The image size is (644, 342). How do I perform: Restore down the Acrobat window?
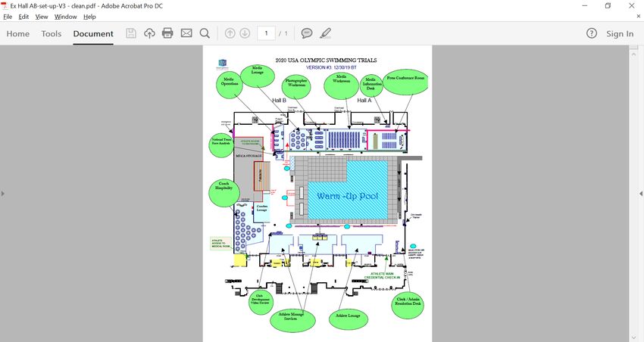tap(608, 6)
